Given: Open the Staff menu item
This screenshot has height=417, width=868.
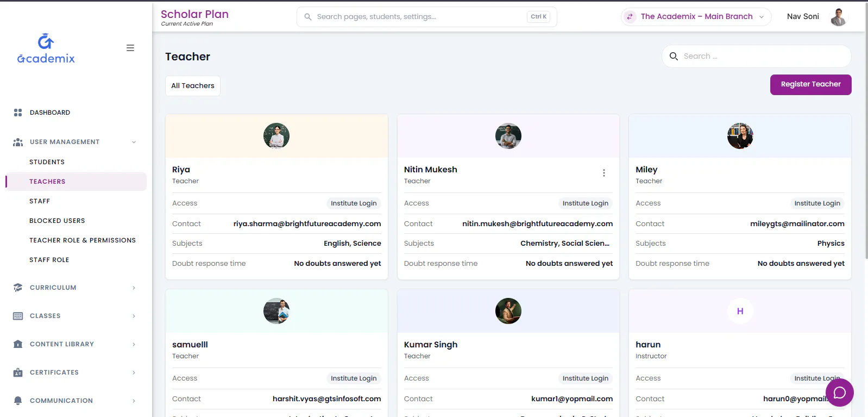Looking at the screenshot, I should tap(40, 201).
